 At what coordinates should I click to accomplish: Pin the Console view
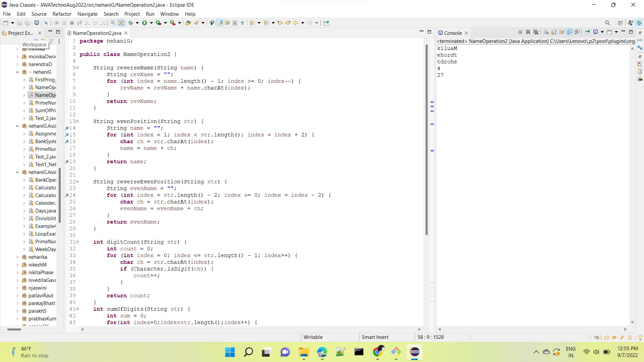(588, 33)
